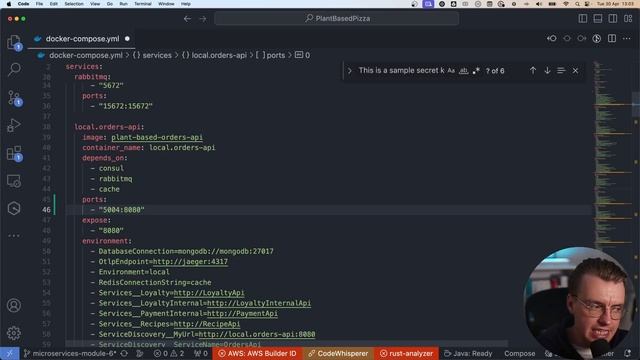The width and height of the screenshot is (640, 360).
Task: Open the Extensions view
Action: click(14, 153)
